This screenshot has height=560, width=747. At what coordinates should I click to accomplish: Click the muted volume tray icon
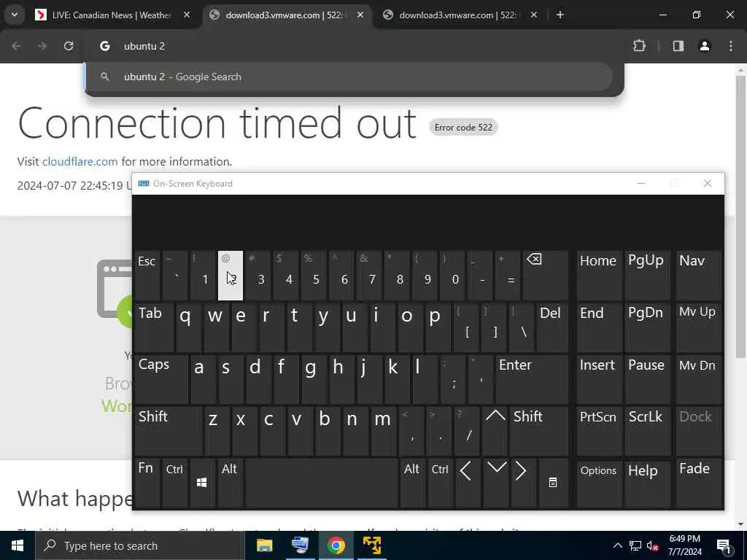click(x=652, y=545)
